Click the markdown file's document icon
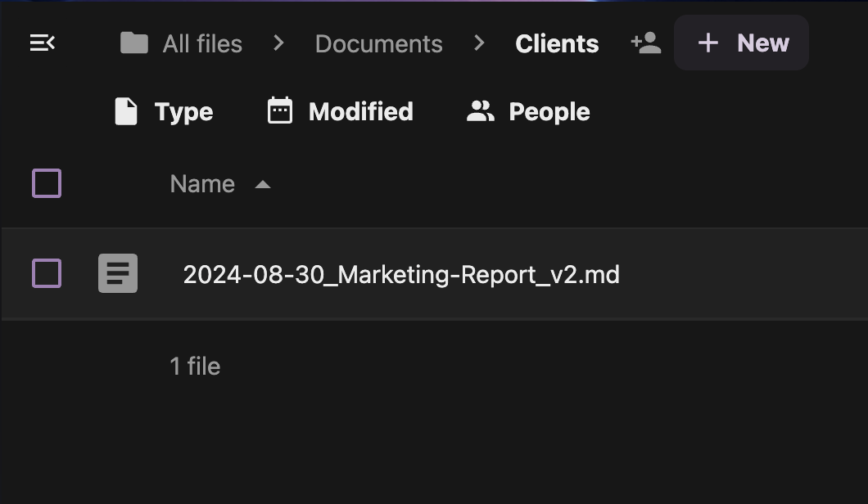This screenshot has height=504, width=868. [x=118, y=273]
